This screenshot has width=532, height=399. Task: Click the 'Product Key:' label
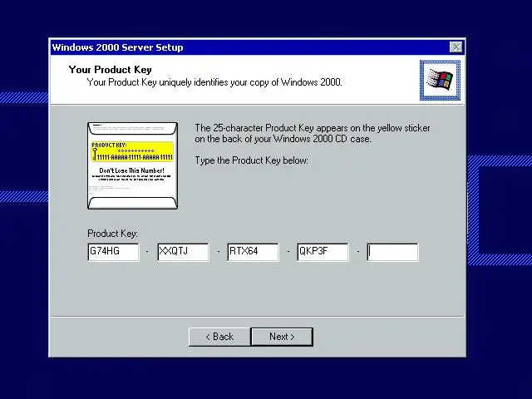point(112,234)
